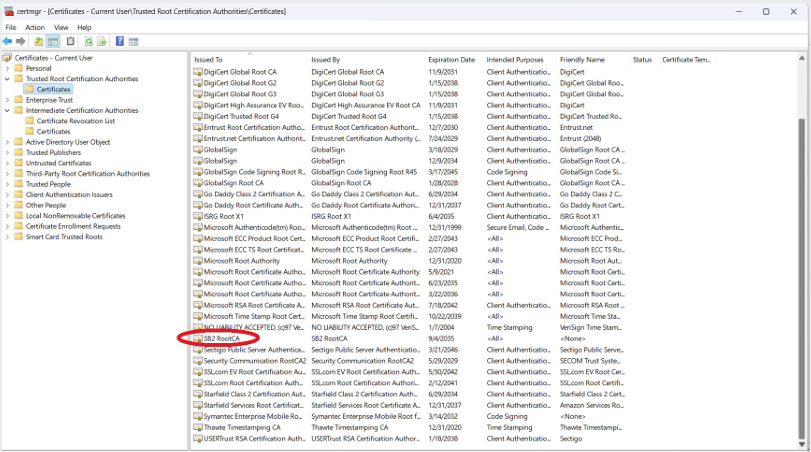The image size is (811, 452).
Task: Click the certificate icon beside DigiCert Global Root CA
Action: [198, 72]
